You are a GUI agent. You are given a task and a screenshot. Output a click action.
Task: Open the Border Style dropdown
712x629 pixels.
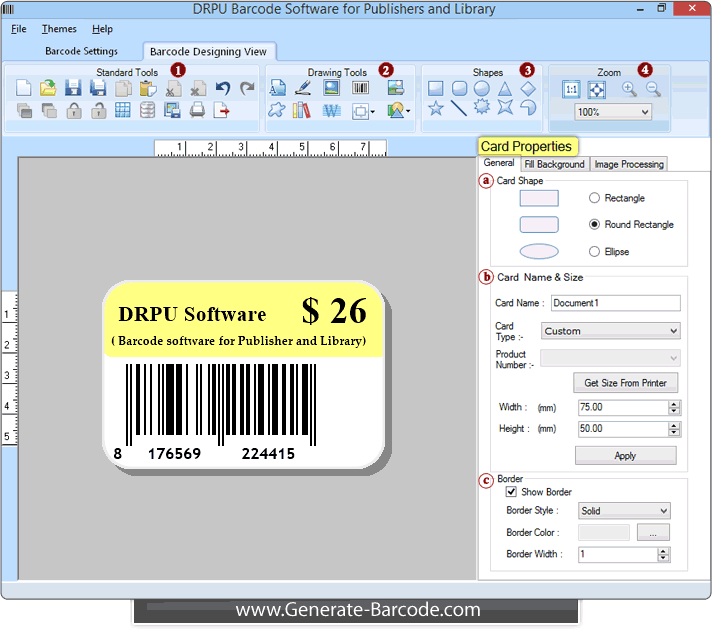point(624,510)
